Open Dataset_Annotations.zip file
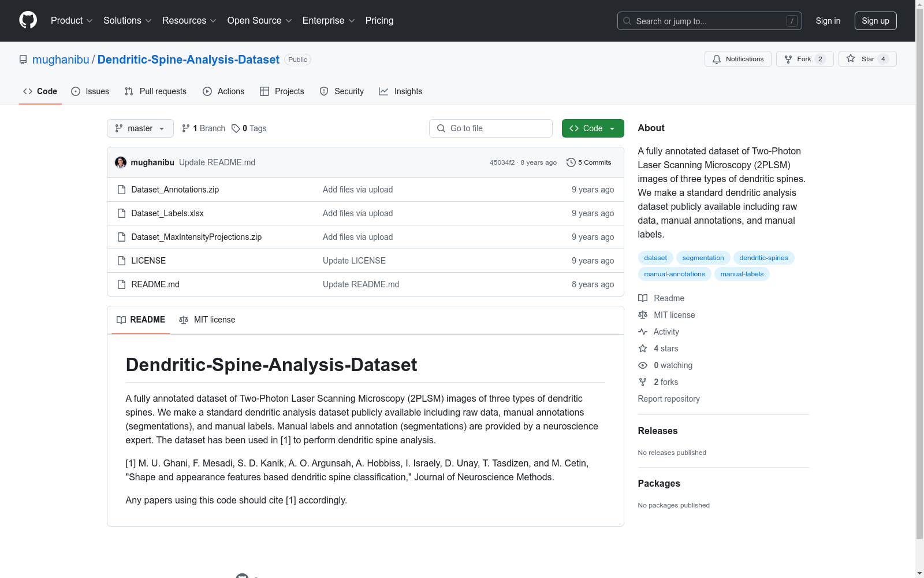 (x=175, y=190)
